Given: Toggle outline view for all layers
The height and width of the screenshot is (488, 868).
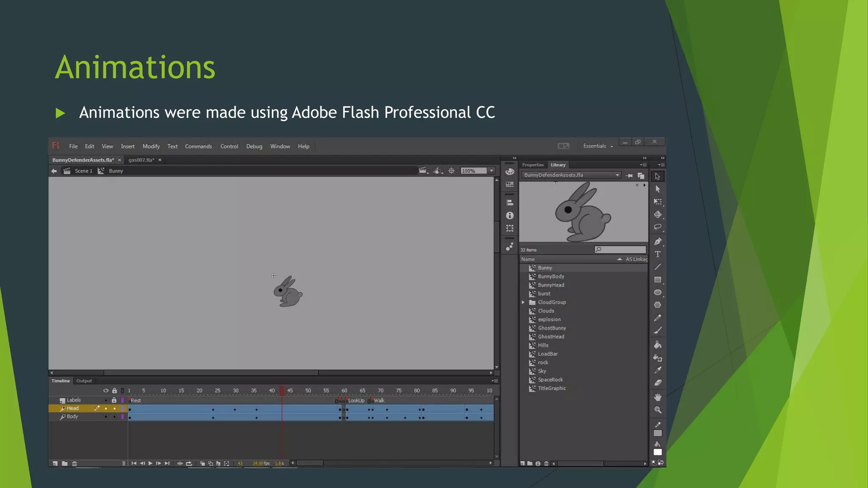Looking at the screenshot, I should [122, 391].
